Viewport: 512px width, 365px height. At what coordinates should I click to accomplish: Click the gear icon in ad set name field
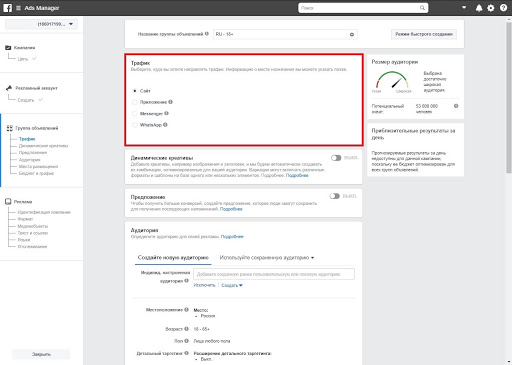point(352,34)
